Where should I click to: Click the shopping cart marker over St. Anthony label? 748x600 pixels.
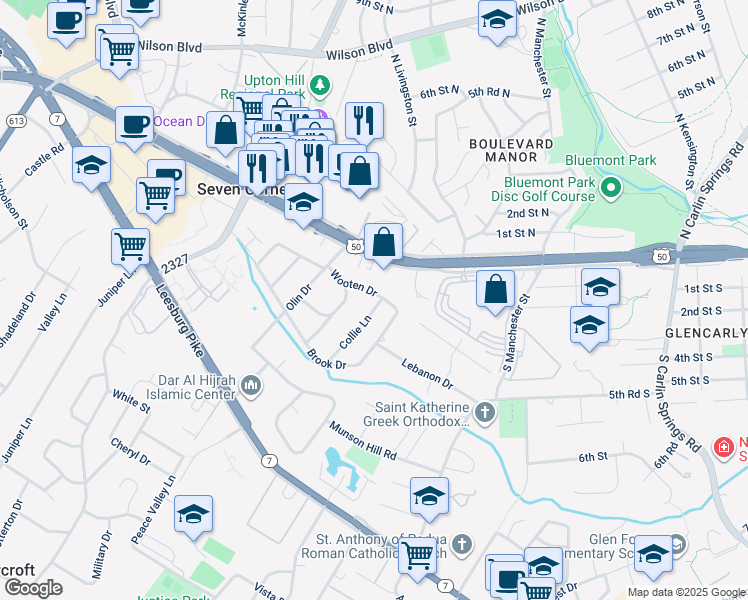417,557
